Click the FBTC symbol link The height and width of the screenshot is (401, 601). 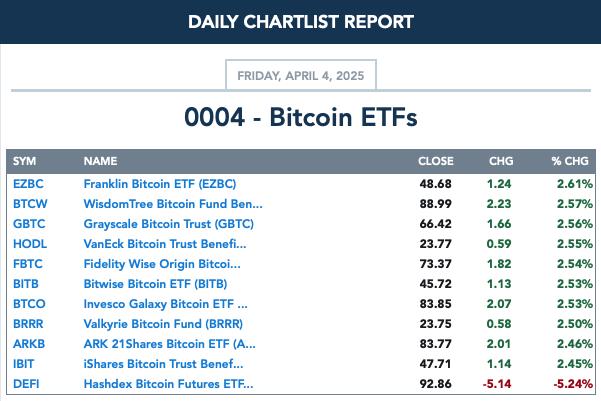click(28, 264)
